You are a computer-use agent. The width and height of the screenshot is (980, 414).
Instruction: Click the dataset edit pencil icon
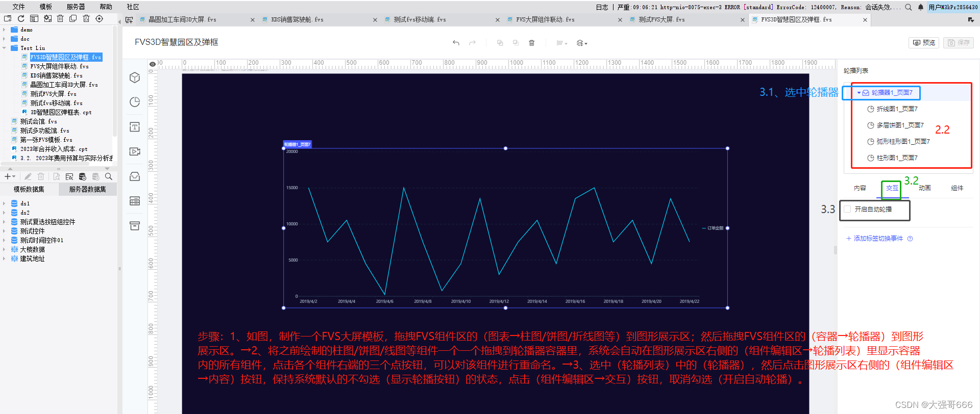[x=28, y=176]
